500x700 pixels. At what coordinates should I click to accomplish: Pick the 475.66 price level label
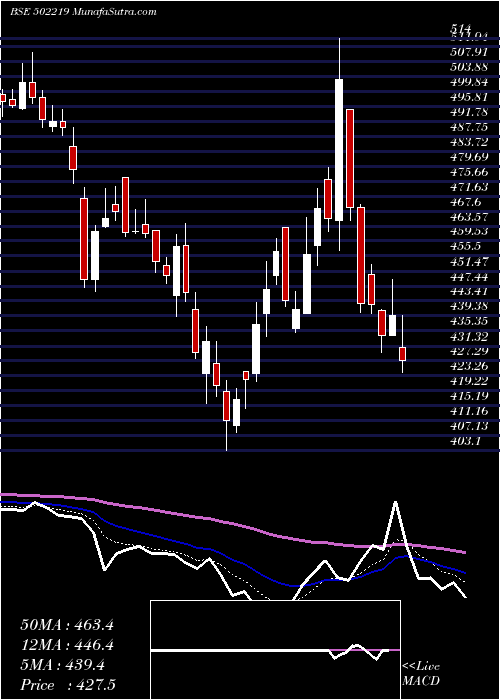pos(468,172)
